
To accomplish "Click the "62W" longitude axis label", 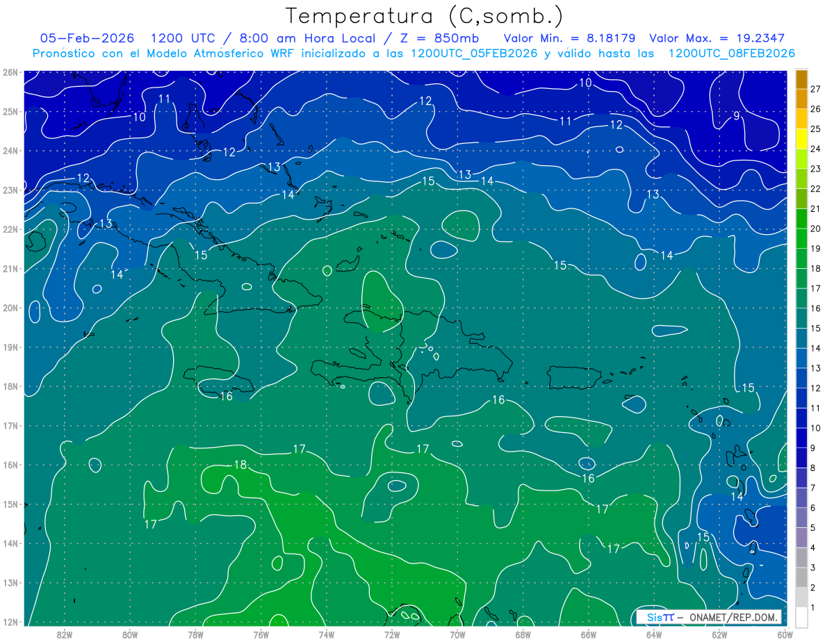I will 719,635.
